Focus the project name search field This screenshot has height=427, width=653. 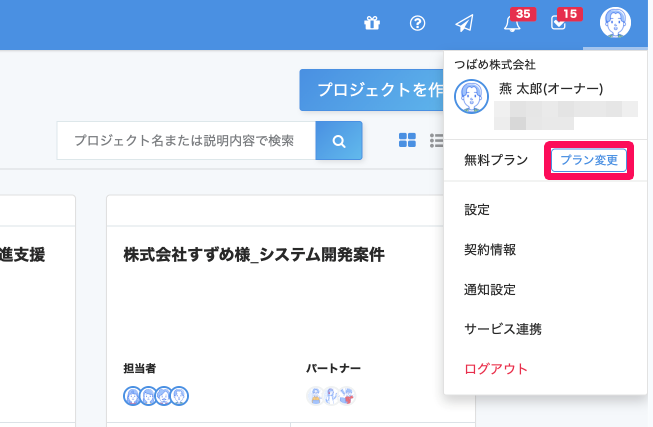pyautogui.click(x=186, y=141)
